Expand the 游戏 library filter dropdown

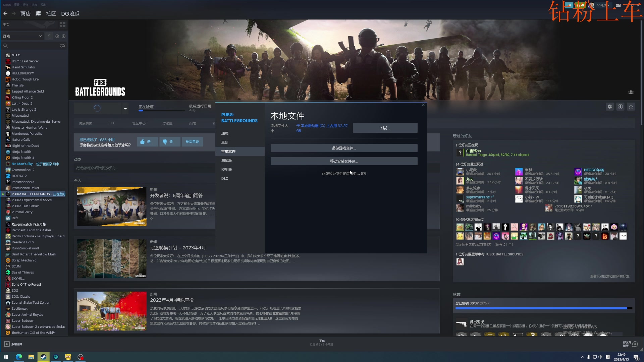tap(22, 36)
